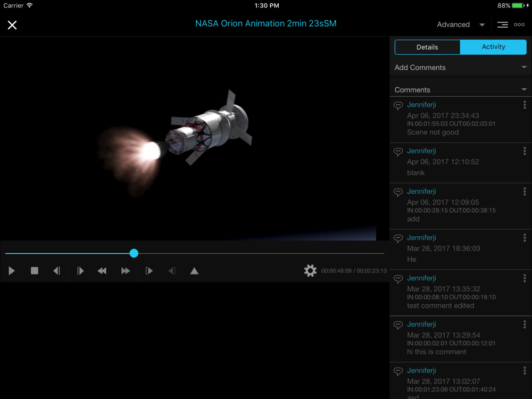Click the played blue portion of the timeline
Screen dimensions: 532x399
(x=67, y=253)
